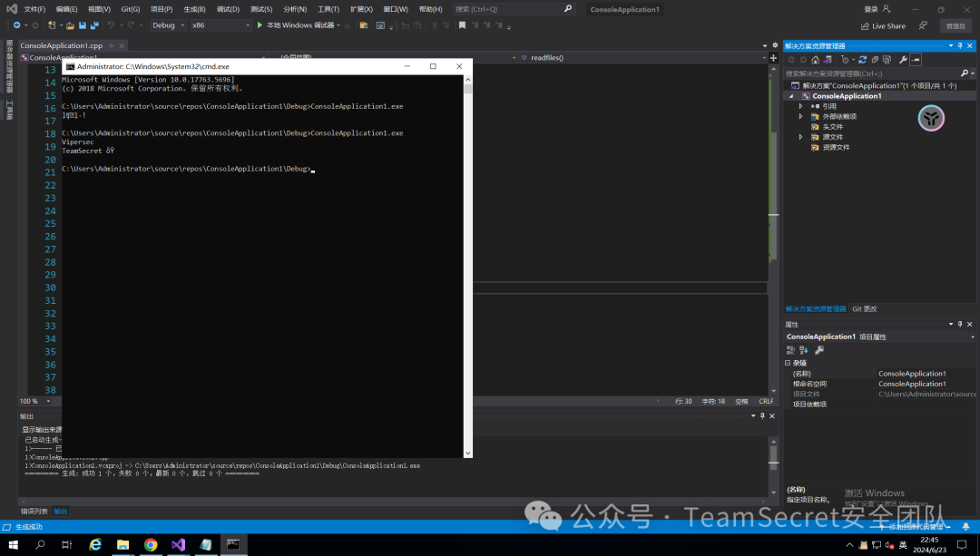Open the 生成(B) menu
The width and height of the screenshot is (980, 556).
pyautogui.click(x=194, y=9)
